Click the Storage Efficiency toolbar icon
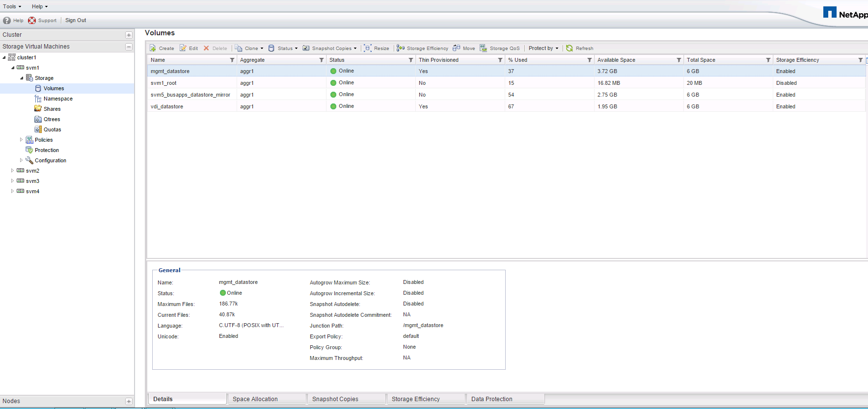 (401, 48)
